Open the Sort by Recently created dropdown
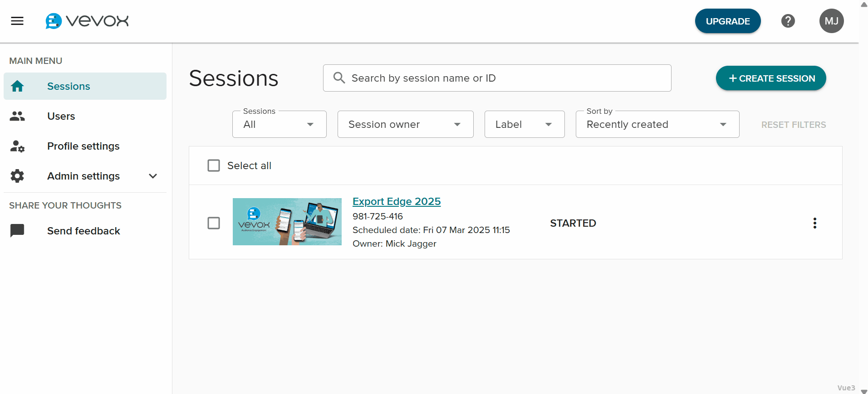The image size is (868, 394). click(657, 124)
